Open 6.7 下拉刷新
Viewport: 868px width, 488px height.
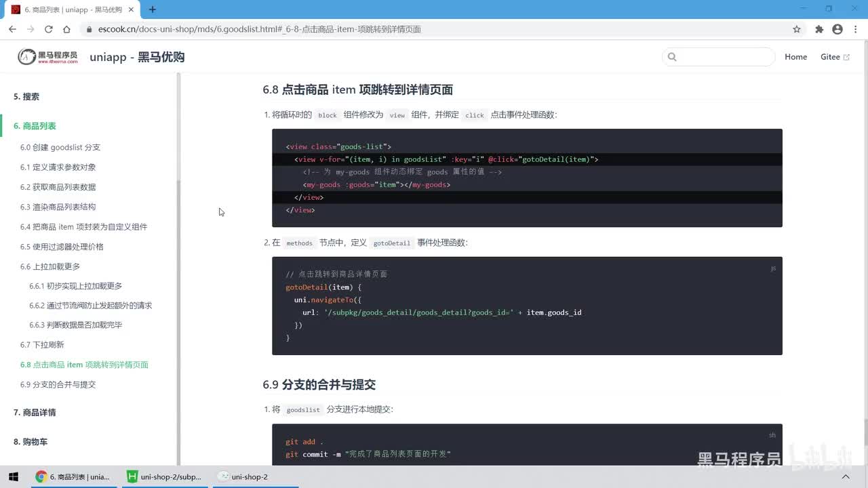[42, 345]
